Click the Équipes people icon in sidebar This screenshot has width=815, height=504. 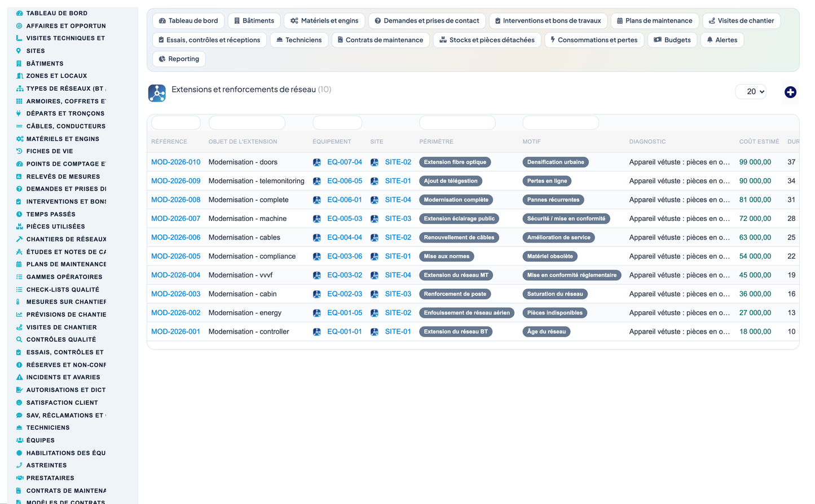pos(19,440)
